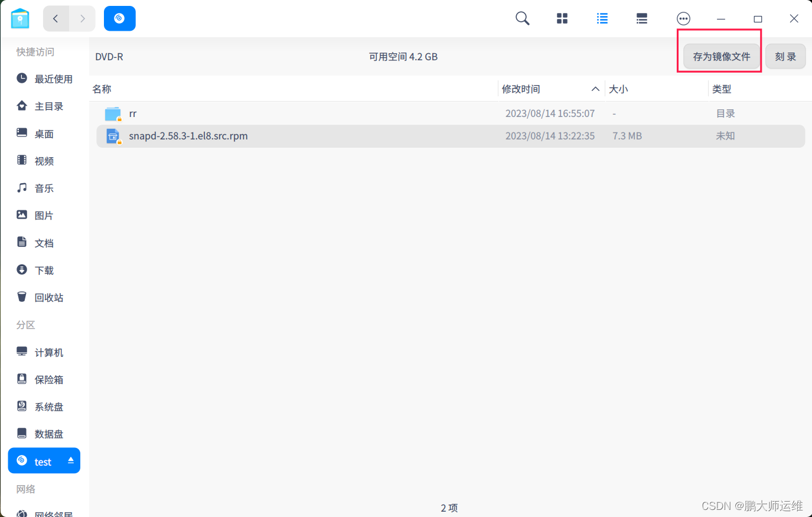
Task: Click the 目录 type cell
Action: (726, 113)
